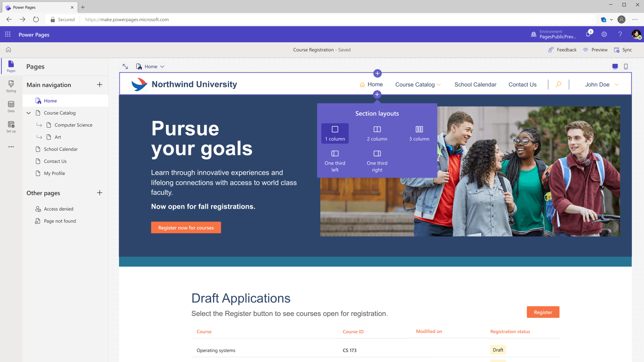Open Course Catalog dropdown in site header
The width and height of the screenshot is (644, 362).
click(418, 85)
